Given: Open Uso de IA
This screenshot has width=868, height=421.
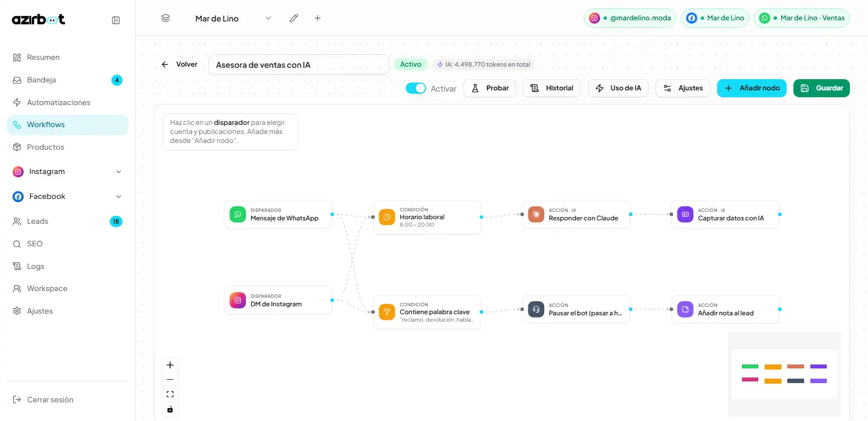Looking at the screenshot, I should 619,88.
